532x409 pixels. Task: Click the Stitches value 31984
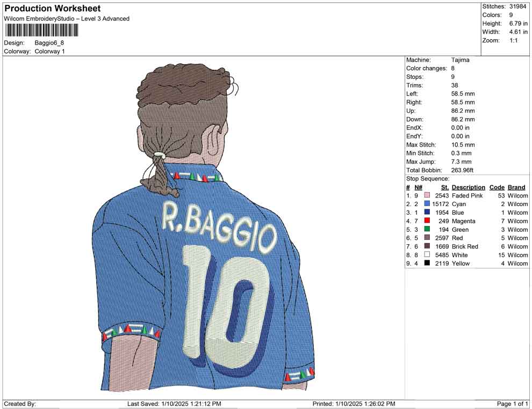click(517, 6)
